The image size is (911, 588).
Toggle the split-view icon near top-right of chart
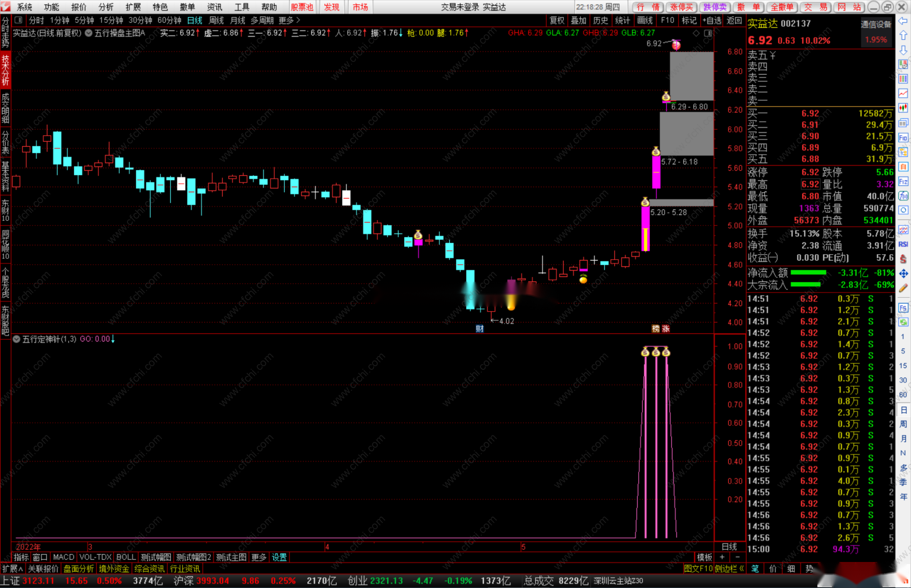pos(708,33)
